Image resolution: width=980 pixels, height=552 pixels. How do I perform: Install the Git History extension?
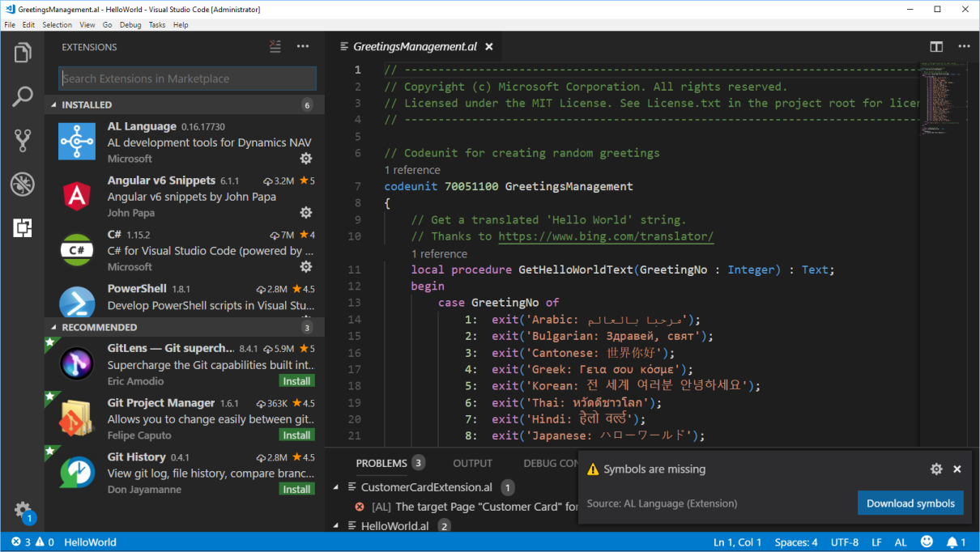tap(297, 490)
